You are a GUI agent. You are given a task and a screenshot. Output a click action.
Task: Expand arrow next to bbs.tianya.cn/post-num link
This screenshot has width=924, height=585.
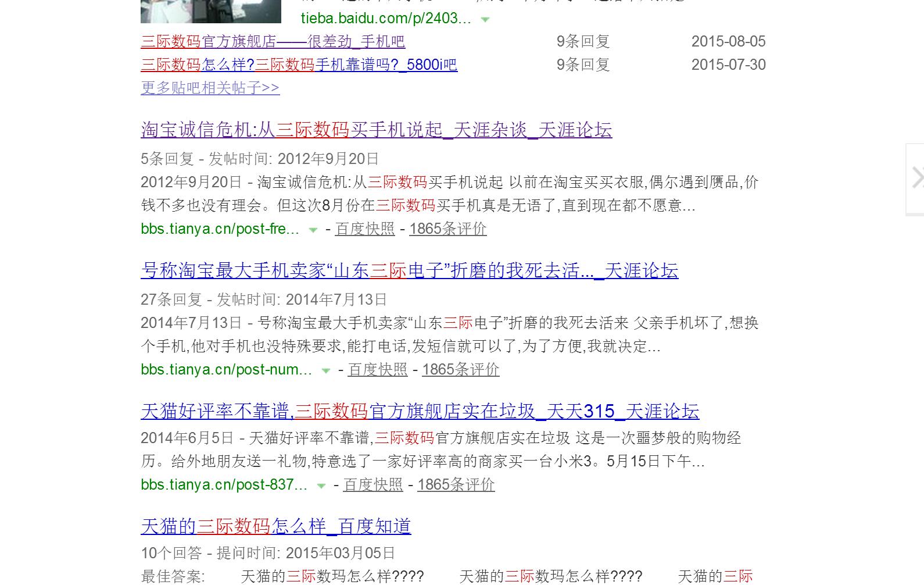pos(325,370)
